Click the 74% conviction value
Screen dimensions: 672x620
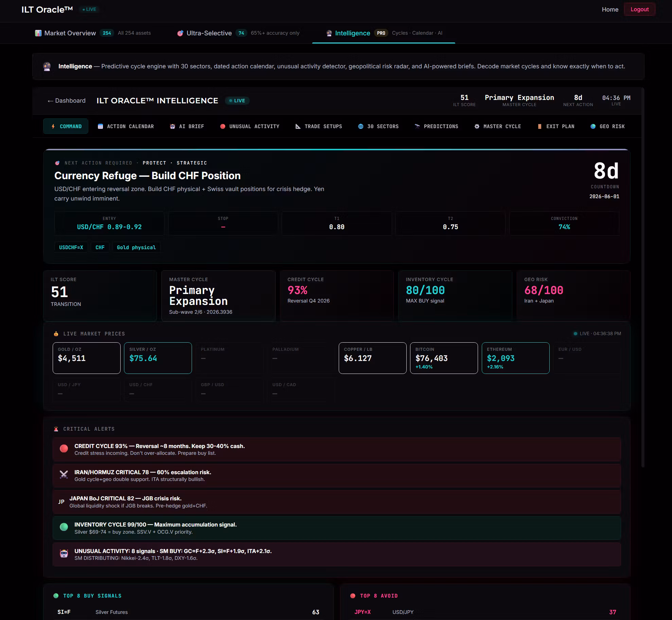click(x=564, y=227)
